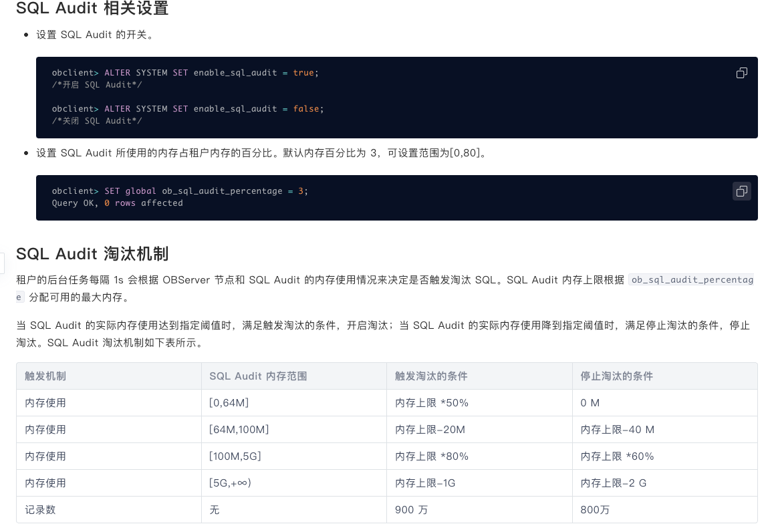Screen dimensions: 772x532
Task: Click the heading SQL Audit 淘汰机制
Action: [x=94, y=254]
